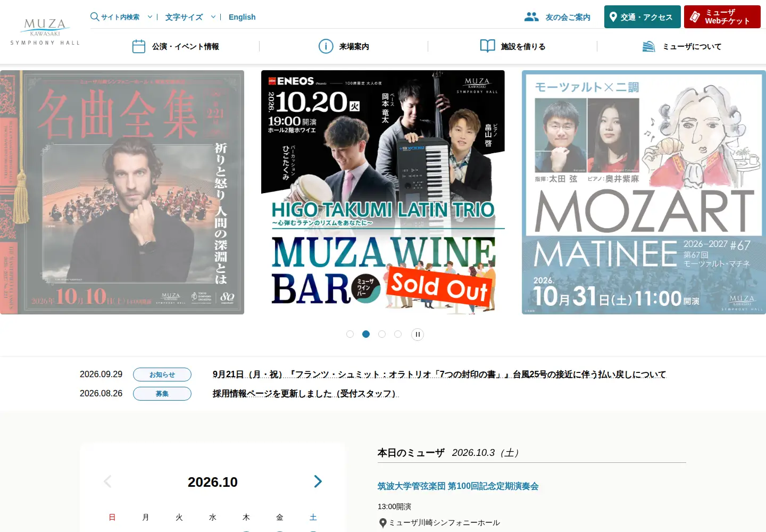
Task: Click the 2026.08.26 news date
Action: [x=101, y=394]
